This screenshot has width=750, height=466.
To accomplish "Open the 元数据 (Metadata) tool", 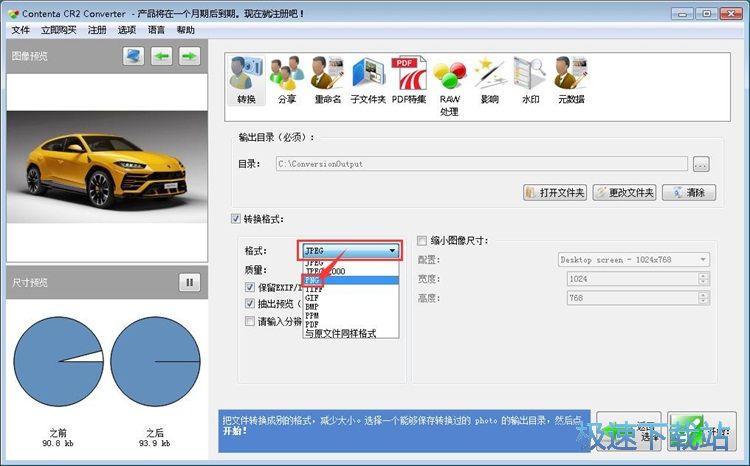I will click(571, 80).
